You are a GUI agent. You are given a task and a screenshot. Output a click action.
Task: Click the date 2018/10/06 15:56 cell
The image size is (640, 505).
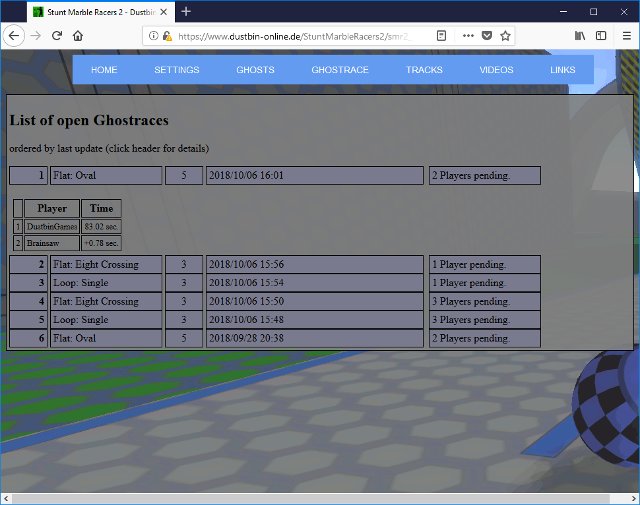click(315, 265)
